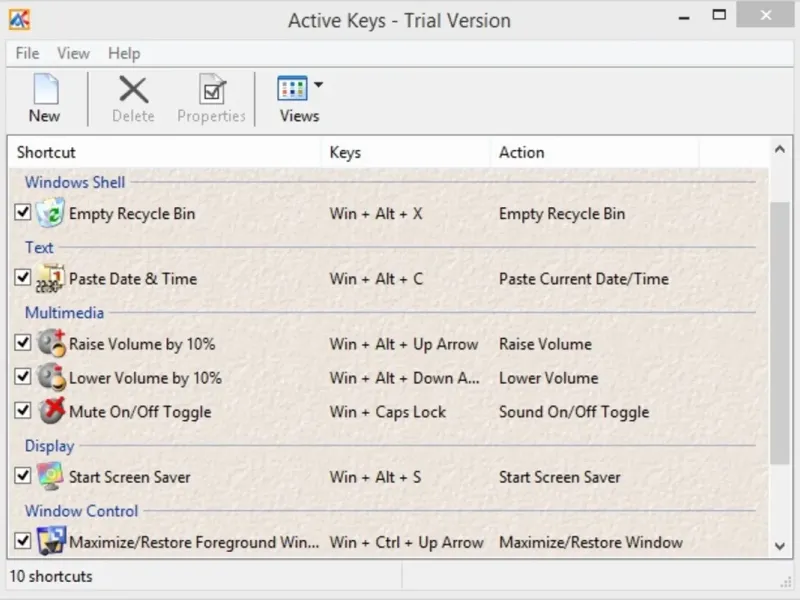Image resolution: width=800 pixels, height=600 pixels.
Task: Select the Lower Volume by 10% icon
Action: pos(51,377)
